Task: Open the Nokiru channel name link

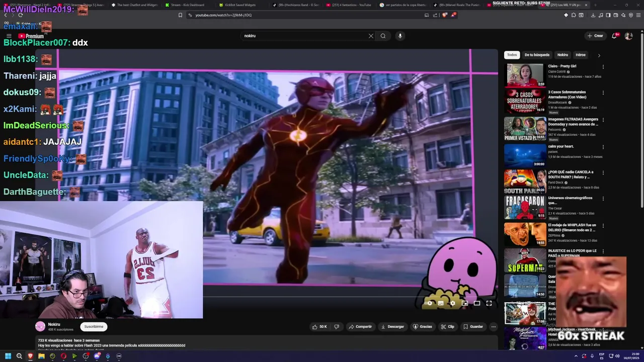Action: [54, 324]
